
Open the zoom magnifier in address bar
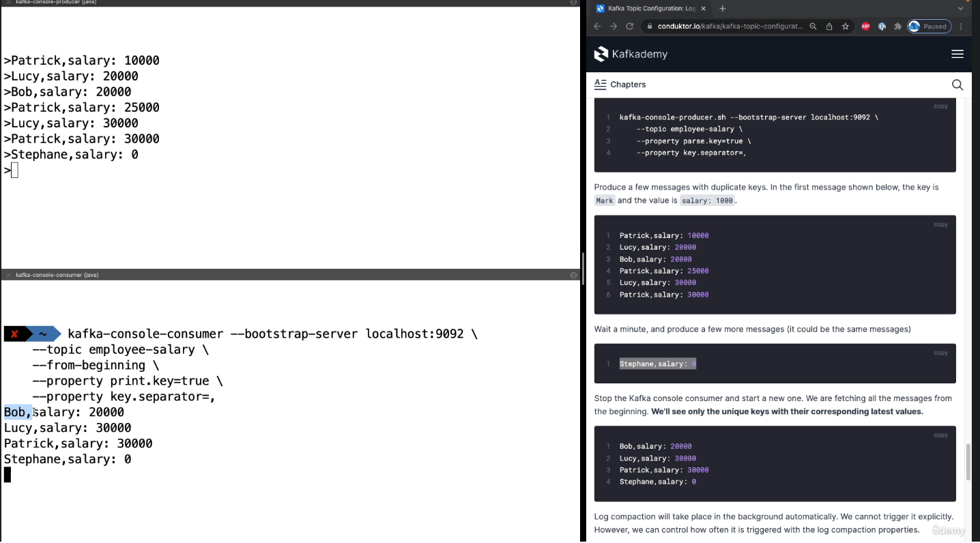pos(813,27)
